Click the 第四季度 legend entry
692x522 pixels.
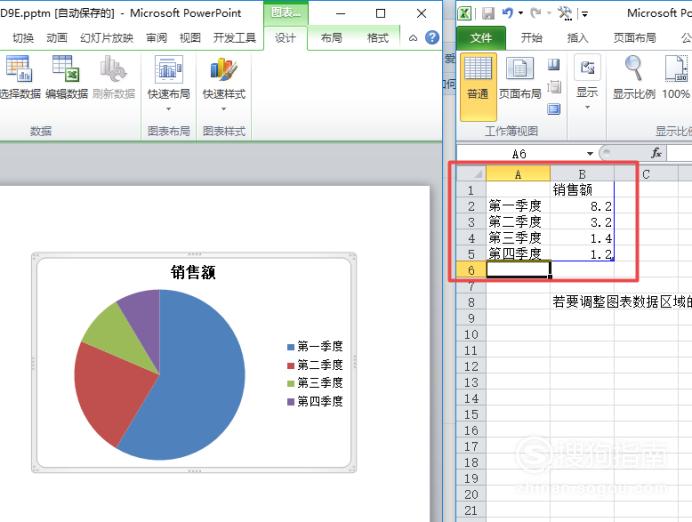(x=315, y=402)
